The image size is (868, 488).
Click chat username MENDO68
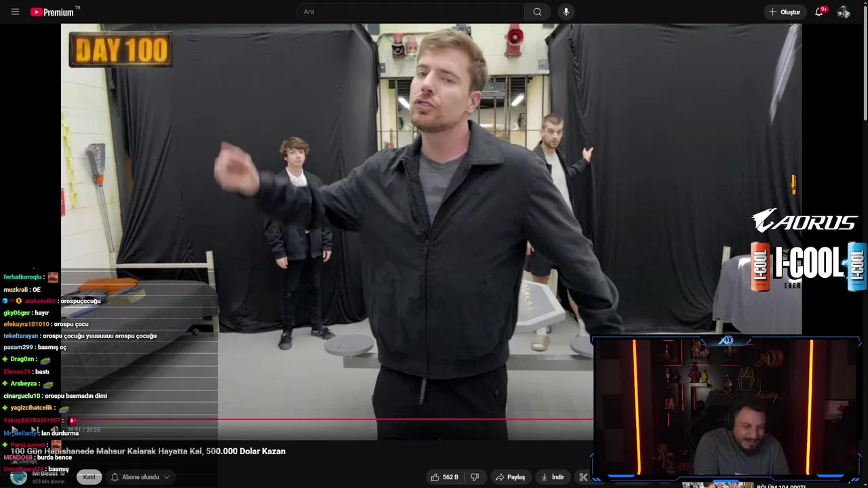[18, 457]
